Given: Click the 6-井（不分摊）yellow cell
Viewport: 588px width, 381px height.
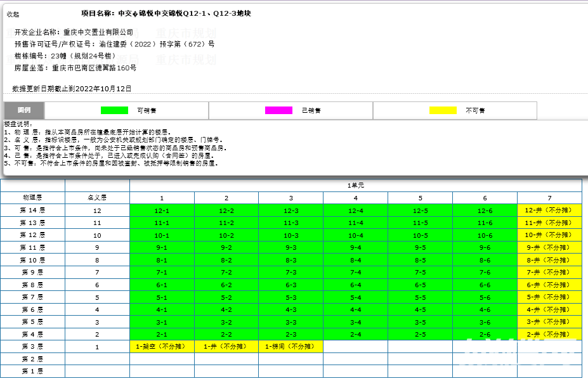Looking at the screenshot, I should (549, 285).
